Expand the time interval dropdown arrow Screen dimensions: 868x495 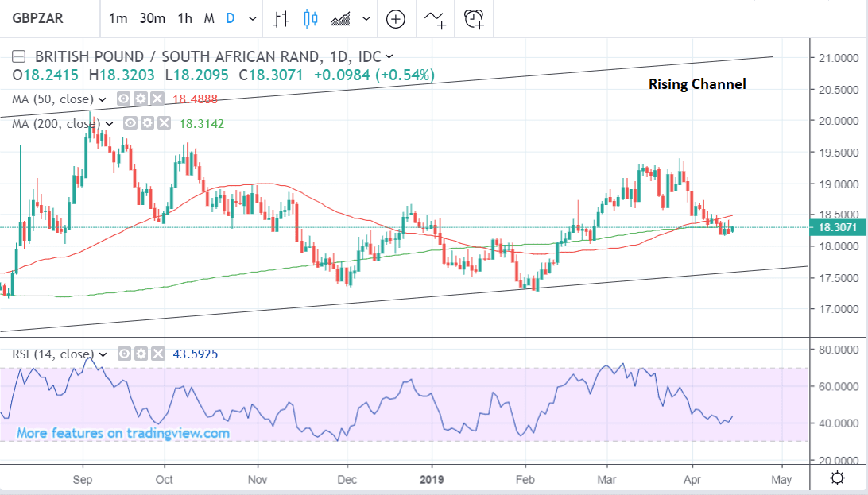pos(253,18)
